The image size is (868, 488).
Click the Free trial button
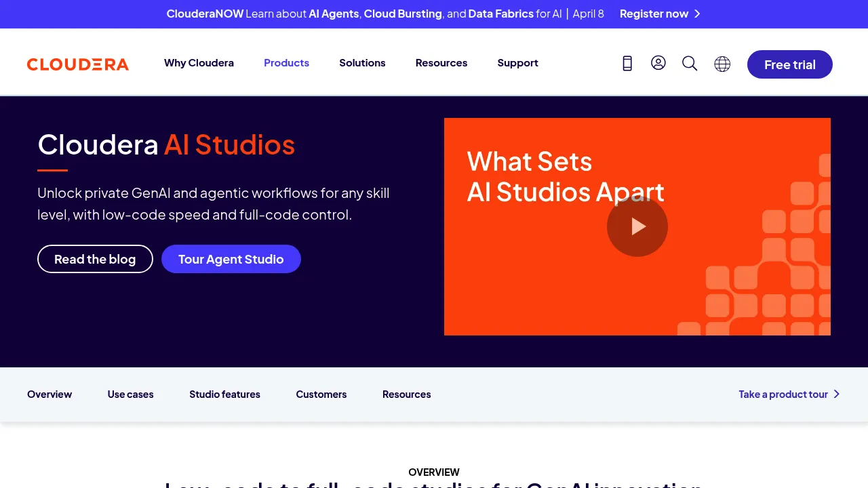click(790, 64)
